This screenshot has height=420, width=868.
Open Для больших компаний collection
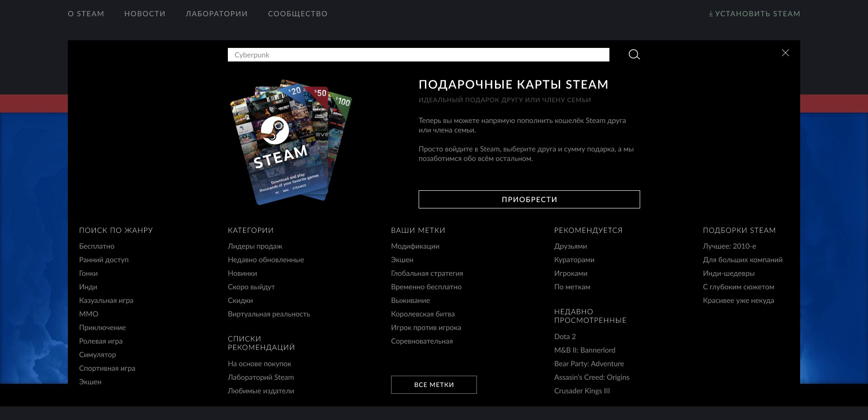743,260
